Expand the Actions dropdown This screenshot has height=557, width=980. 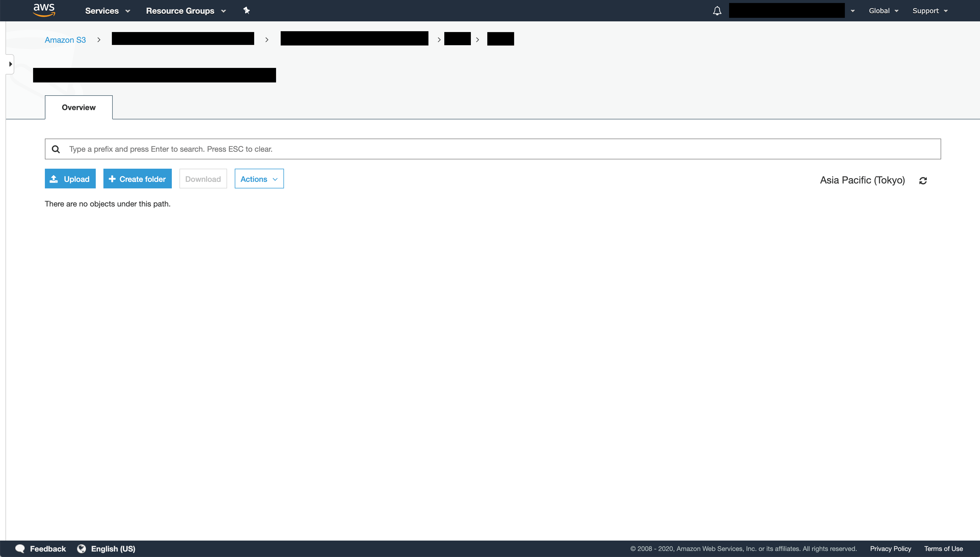click(259, 179)
